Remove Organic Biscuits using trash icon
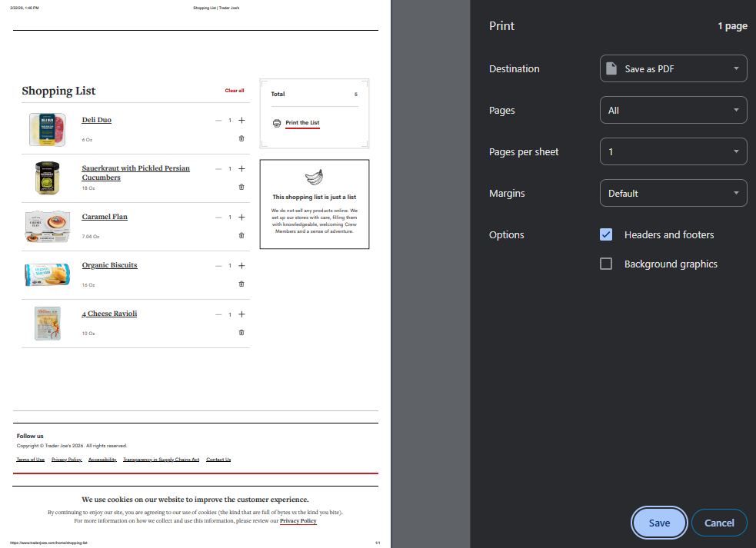Screen dimensions: 756x548 point(241,284)
